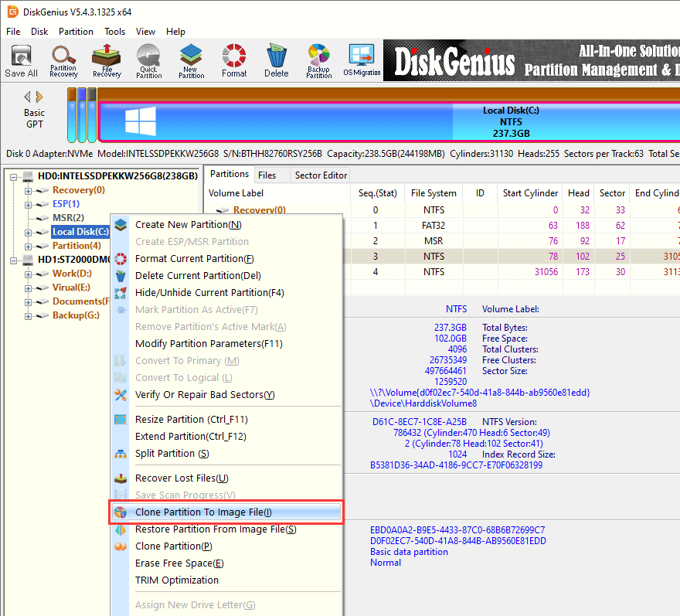Click the Format toolbar icon
Viewport: 680px width, 616px height.
[234, 61]
